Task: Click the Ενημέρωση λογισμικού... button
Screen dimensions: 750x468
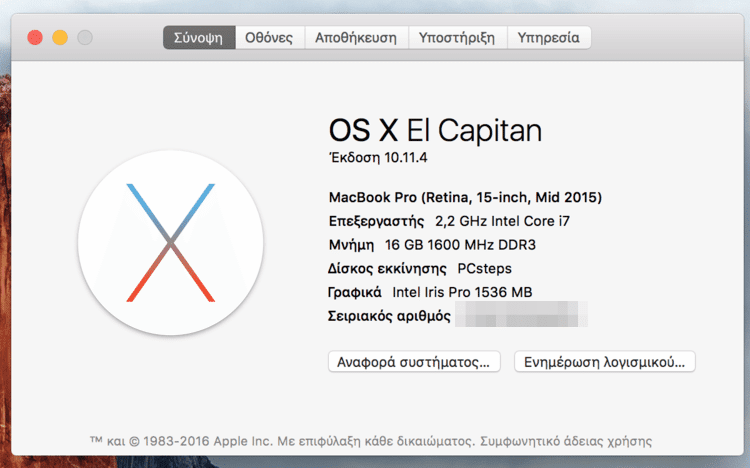Action: click(605, 362)
